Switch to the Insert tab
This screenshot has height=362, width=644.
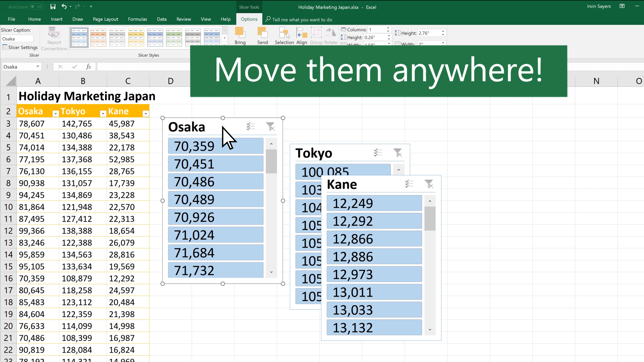point(56,19)
